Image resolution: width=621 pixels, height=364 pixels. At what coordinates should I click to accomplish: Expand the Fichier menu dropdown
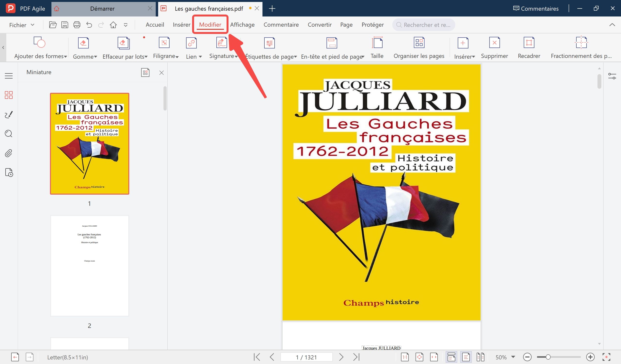pyautogui.click(x=22, y=25)
